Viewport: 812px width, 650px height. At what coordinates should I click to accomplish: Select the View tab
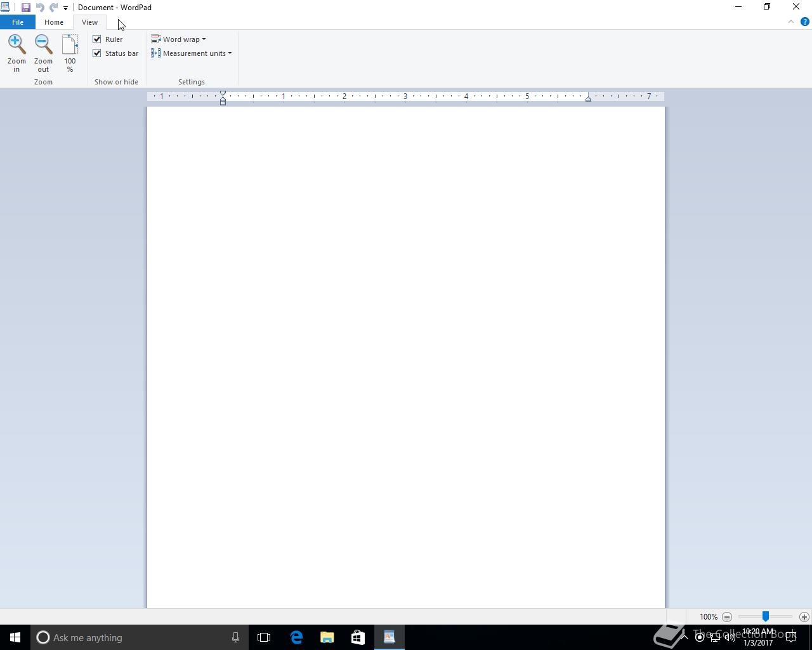coord(89,22)
